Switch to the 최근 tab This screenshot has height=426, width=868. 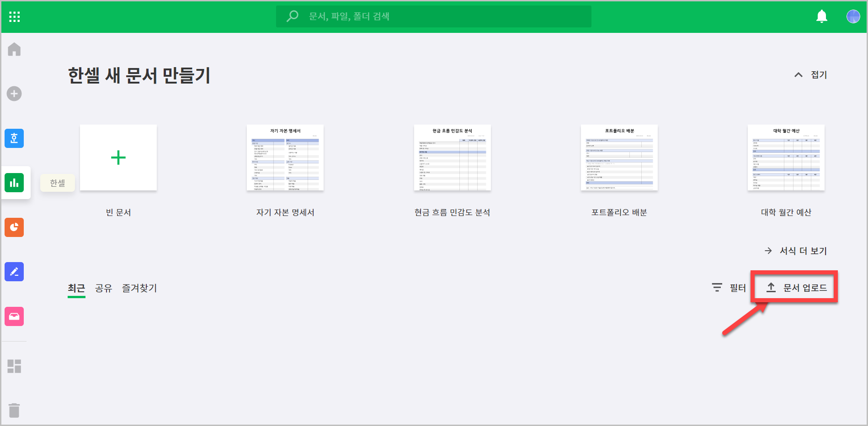click(x=76, y=288)
